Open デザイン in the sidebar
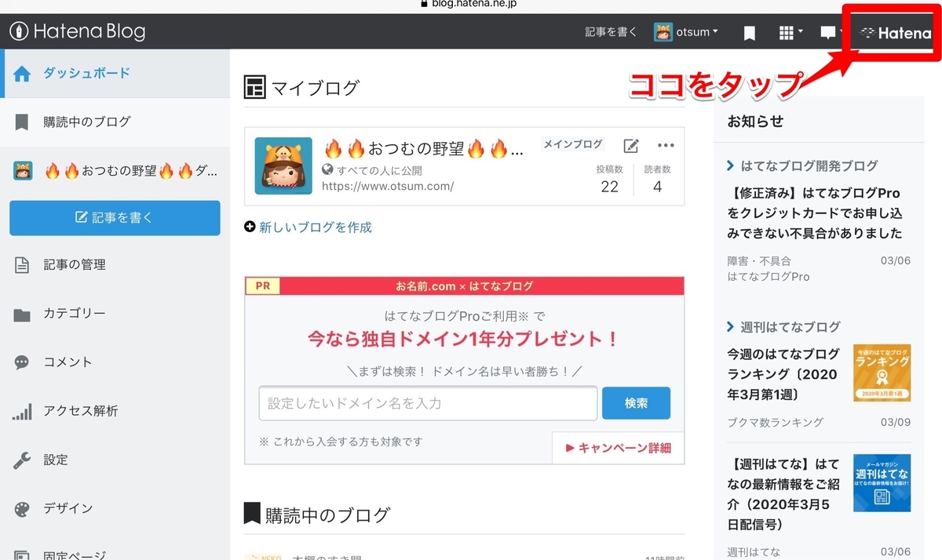The image size is (942, 560). [115, 508]
